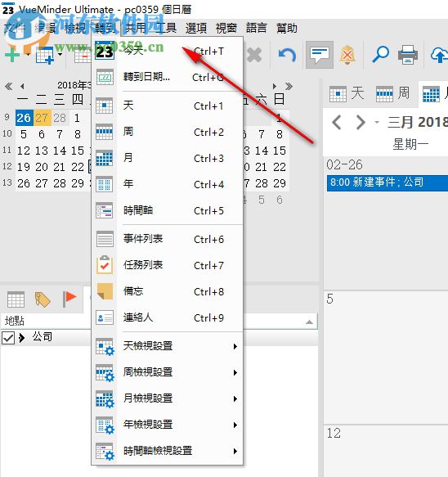Choose 轉到日期... from the menu
This screenshot has width=448, height=477.
tap(168, 77)
